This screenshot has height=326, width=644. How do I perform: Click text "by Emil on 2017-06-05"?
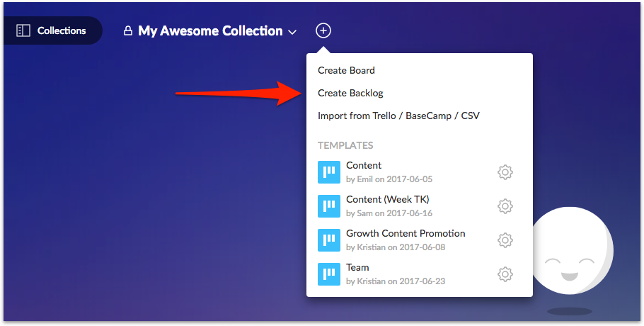point(389,179)
